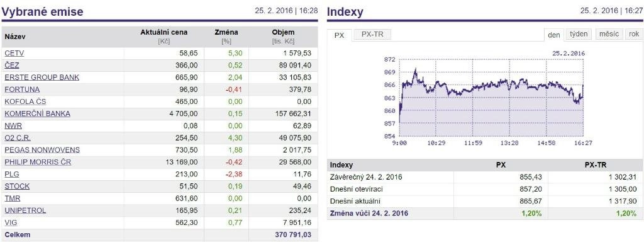Open ERSTE GROUP BANK details
The height and width of the screenshot is (242, 644).
42,78
